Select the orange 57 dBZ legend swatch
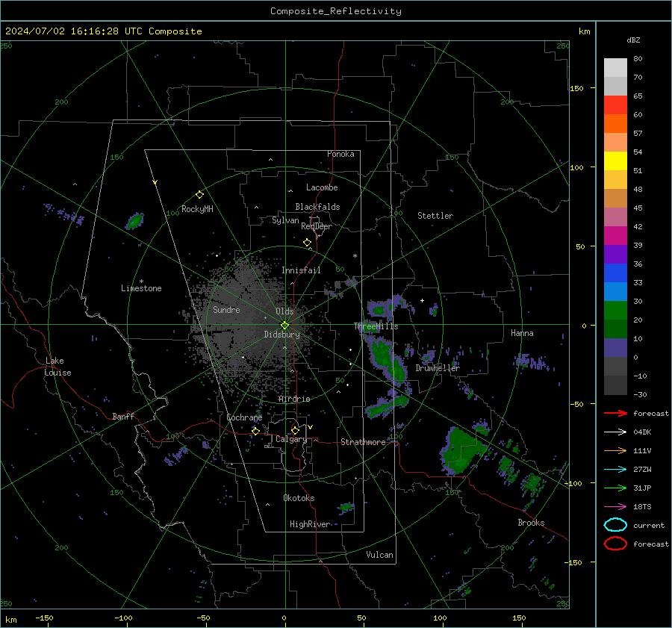 [615, 123]
